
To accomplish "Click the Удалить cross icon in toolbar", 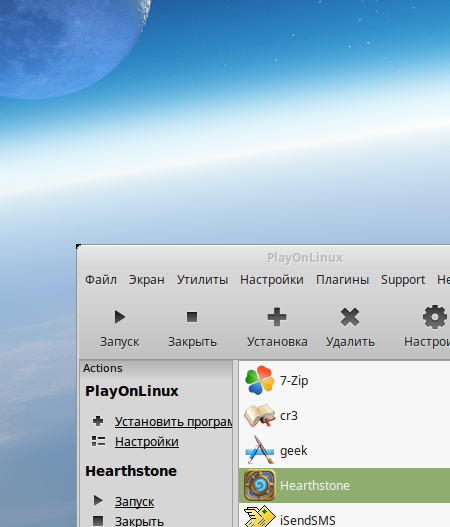I will tap(350, 317).
